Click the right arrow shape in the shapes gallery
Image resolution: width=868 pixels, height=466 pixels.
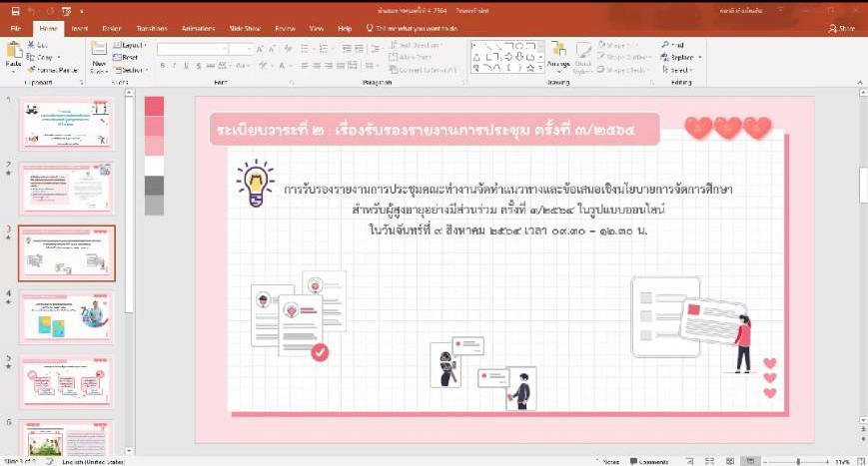tap(508, 57)
